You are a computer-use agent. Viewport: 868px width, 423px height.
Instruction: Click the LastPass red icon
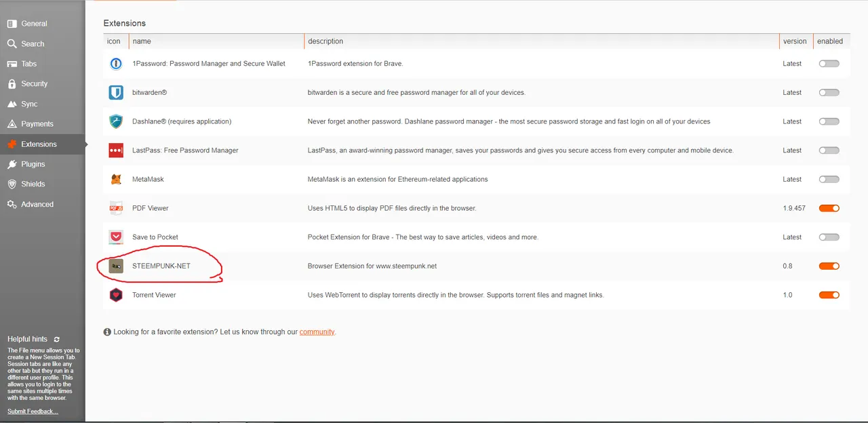pos(116,150)
